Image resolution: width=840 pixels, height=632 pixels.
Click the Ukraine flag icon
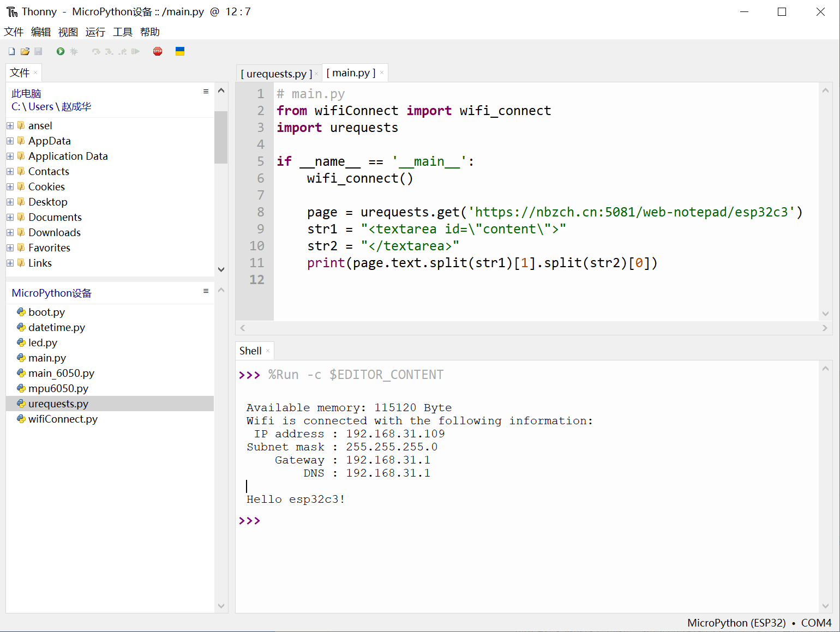pyautogui.click(x=180, y=51)
